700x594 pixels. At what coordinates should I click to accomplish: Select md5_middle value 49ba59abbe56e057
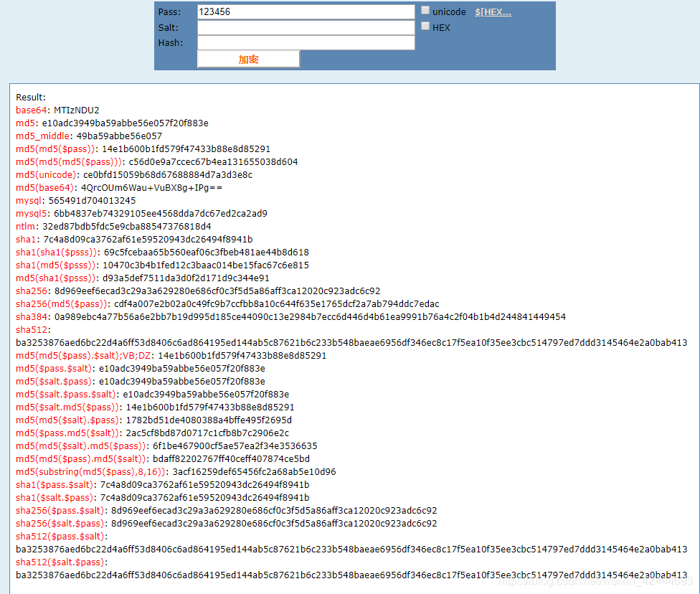point(119,136)
